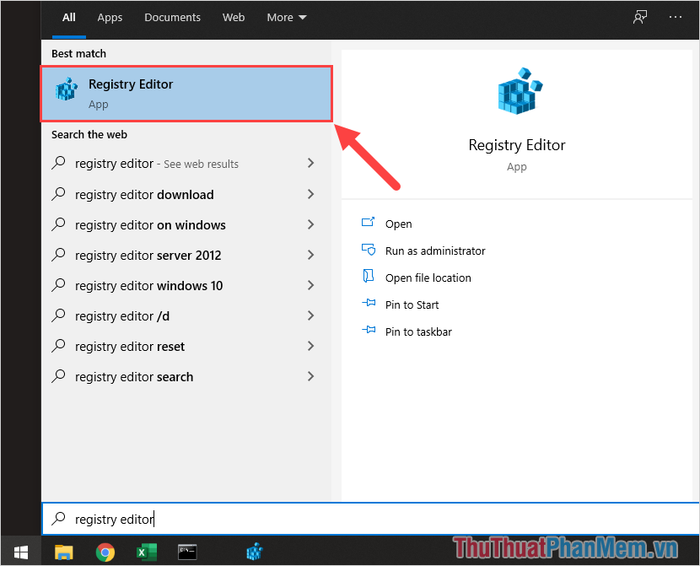Viewport: 700px width, 566px height.
Task: Click the Open action icon
Action: pos(368,222)
